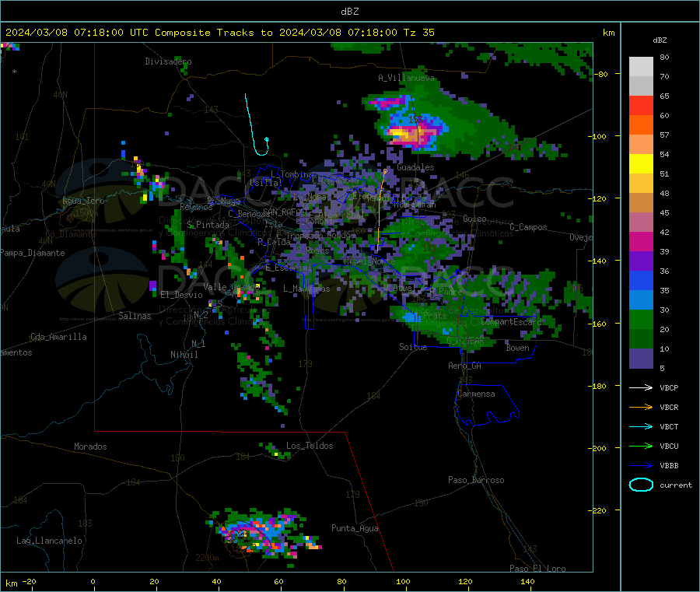Viewport: 700px width, 592px height.
Task: Click the Soitue place label
Action: pyautogui.click(x=413, y=347)
